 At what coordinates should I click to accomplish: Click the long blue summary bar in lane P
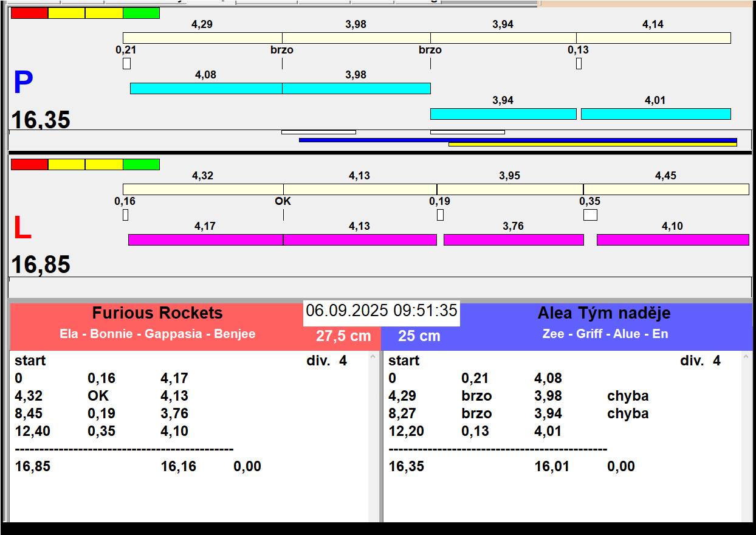[x=517, y=140]
